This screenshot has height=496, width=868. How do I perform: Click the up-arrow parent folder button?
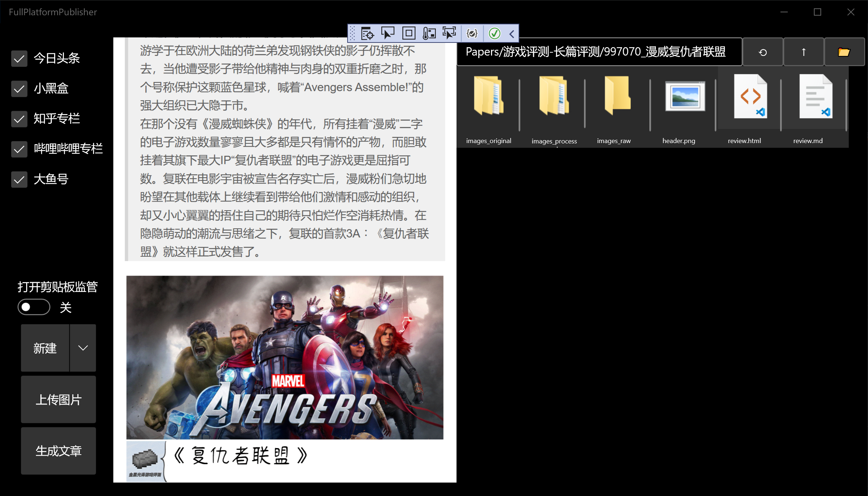coord(803,52)
